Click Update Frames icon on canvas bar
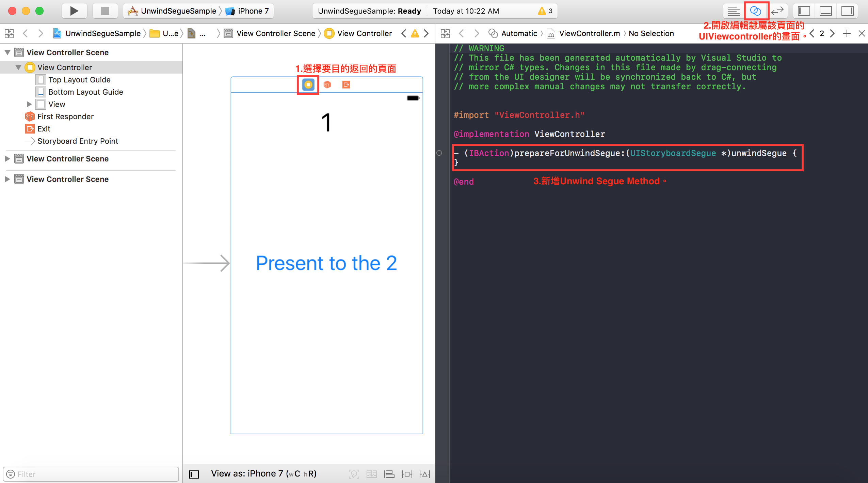 click(x=354, y=474)
